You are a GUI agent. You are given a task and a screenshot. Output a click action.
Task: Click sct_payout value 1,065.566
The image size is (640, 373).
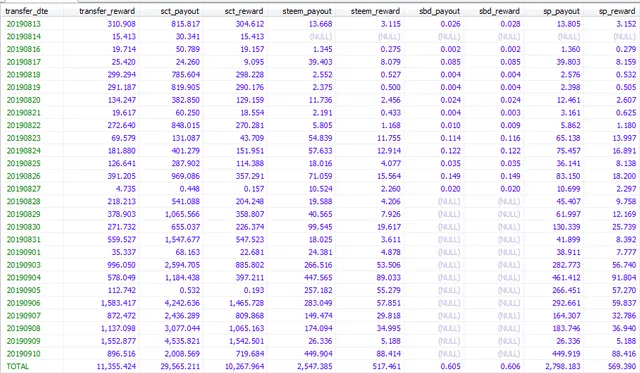[x=182, y=214]
